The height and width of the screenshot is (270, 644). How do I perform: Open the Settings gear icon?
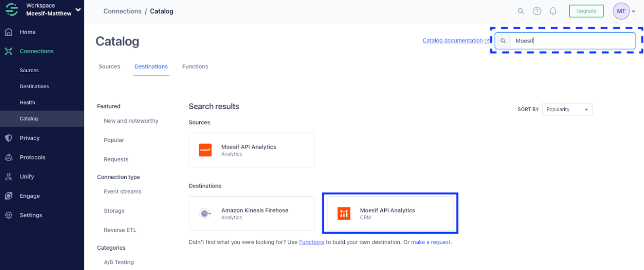(x=9, y=215)
